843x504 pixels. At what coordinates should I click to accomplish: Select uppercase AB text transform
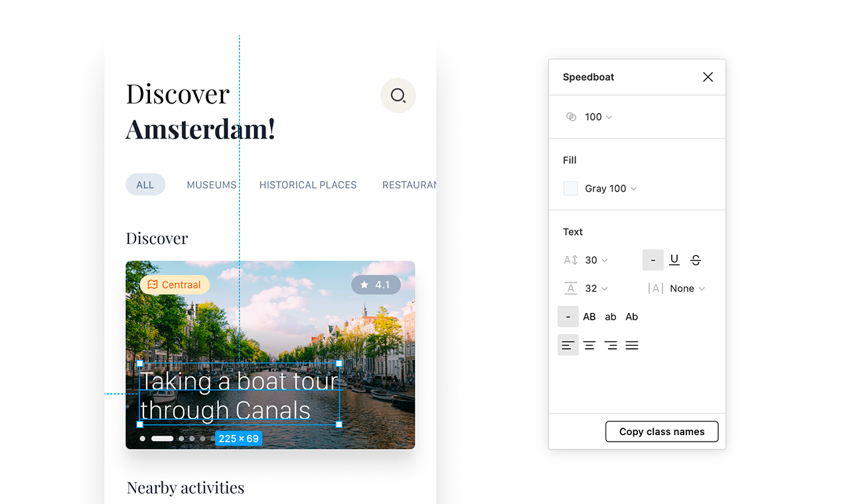click(x=589, y=316)
